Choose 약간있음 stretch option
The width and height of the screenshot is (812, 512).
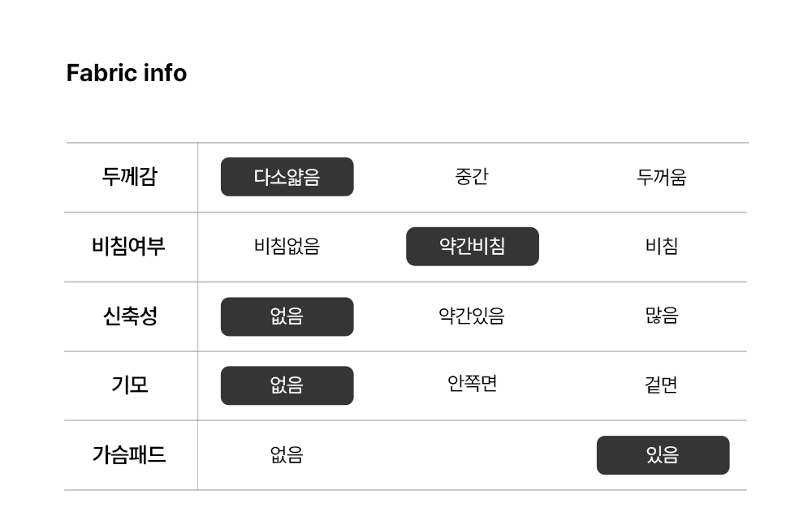[472, 316]
